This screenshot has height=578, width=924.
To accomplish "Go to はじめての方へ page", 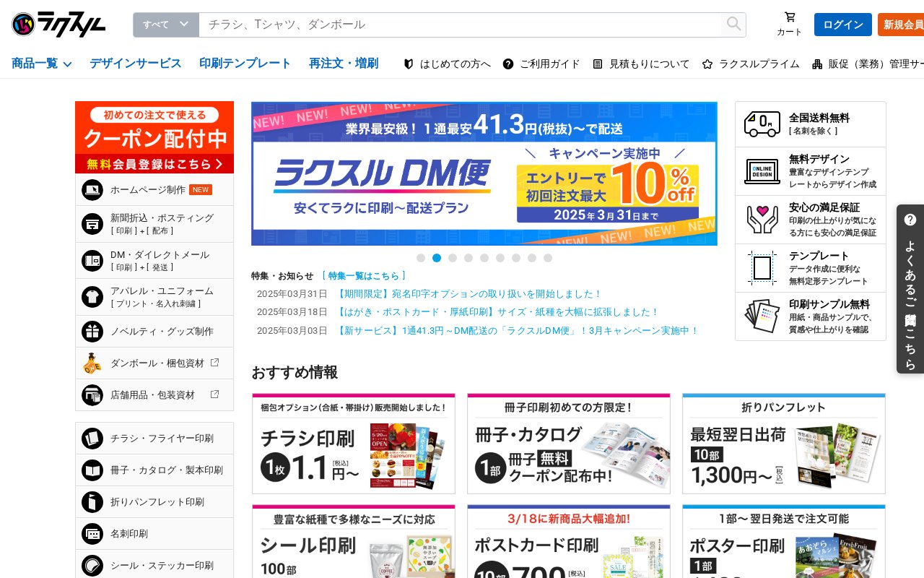I will pos(447,64).
